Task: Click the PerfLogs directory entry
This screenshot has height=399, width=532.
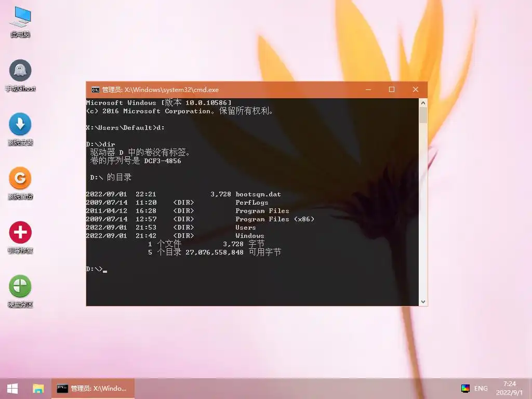Action: (252, 203)
